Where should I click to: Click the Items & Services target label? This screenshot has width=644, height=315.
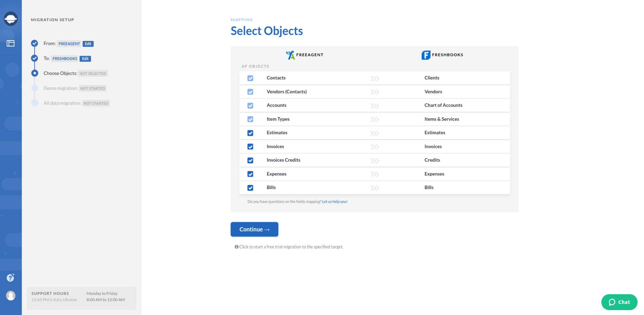coord(442,119)
